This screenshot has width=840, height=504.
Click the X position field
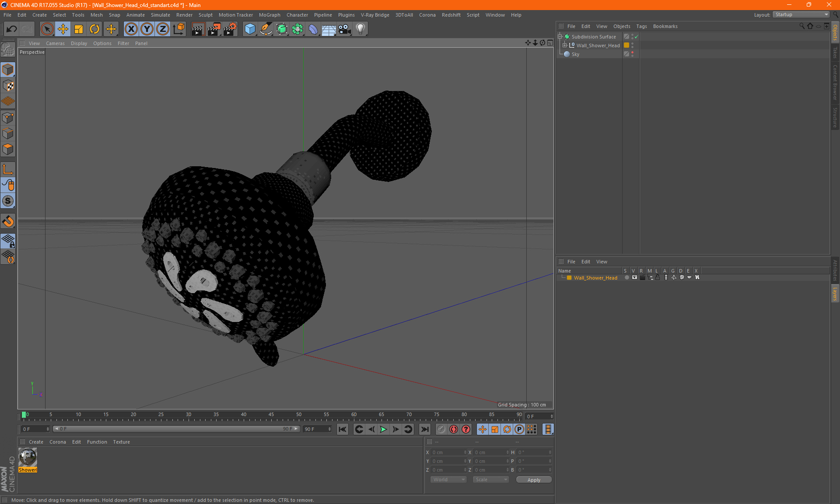click(449, 452)
